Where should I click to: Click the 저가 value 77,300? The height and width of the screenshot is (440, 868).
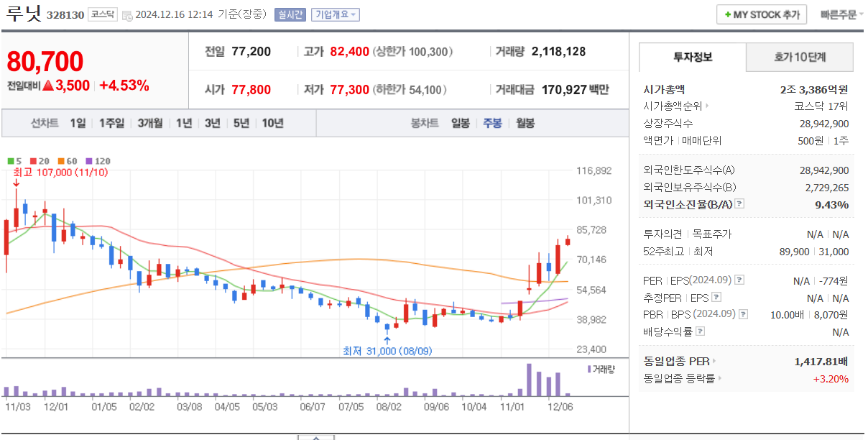tap(350, 90)
